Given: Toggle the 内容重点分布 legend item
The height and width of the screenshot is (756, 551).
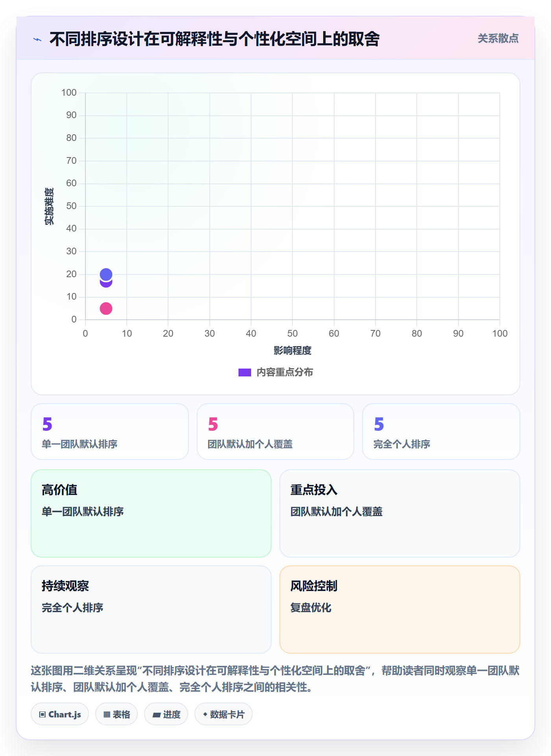Looking at the screenshot, I should point(275,372).
